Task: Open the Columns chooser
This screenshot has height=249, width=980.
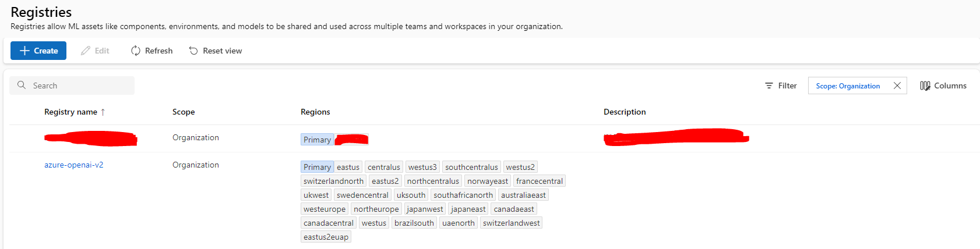Action: (943, 86)
